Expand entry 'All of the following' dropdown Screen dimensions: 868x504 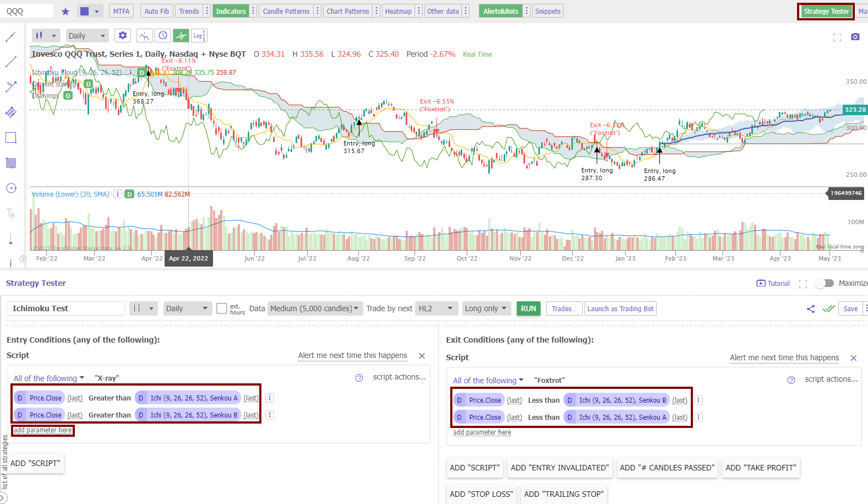[48, 378]
